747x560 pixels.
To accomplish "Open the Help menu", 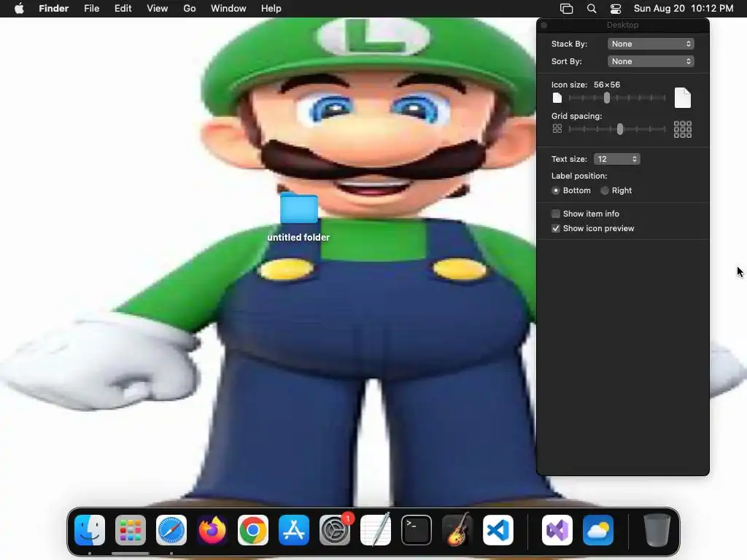I will (271, 9).
